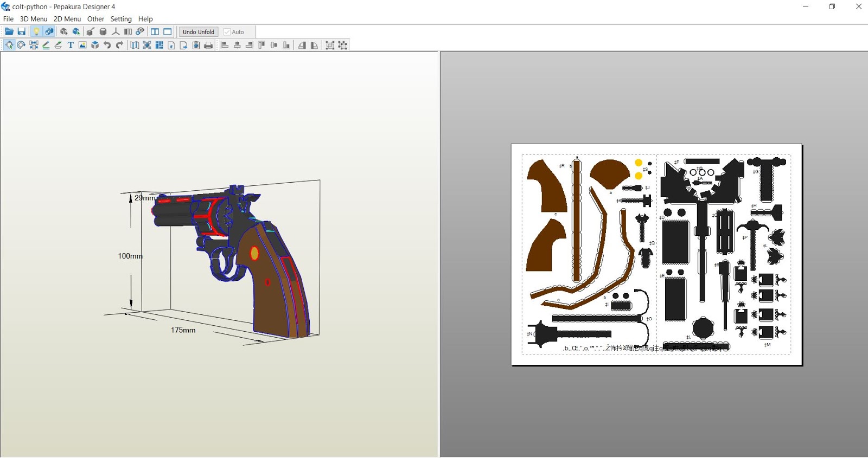
Task: Click the Open file folder icon
Action: 9,31
